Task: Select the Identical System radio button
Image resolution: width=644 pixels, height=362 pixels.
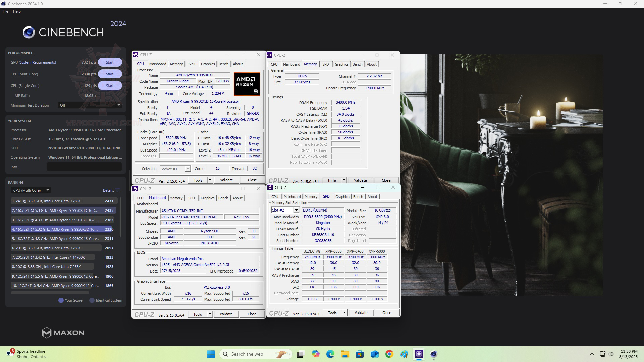Action: [92, 300]
